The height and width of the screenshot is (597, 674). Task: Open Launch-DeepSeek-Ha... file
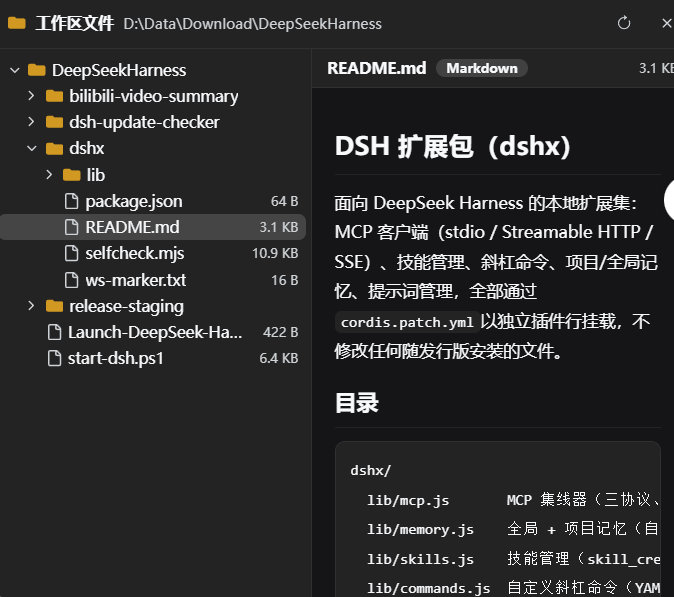153,332
